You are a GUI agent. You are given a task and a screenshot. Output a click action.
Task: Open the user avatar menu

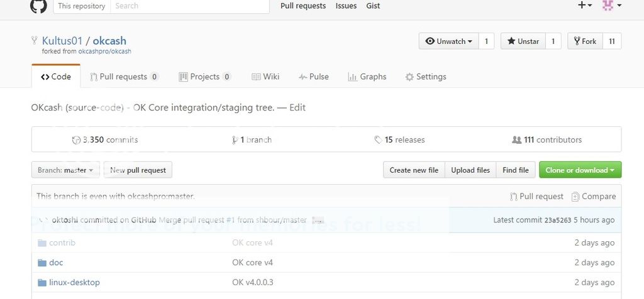[x=611, y=6]
